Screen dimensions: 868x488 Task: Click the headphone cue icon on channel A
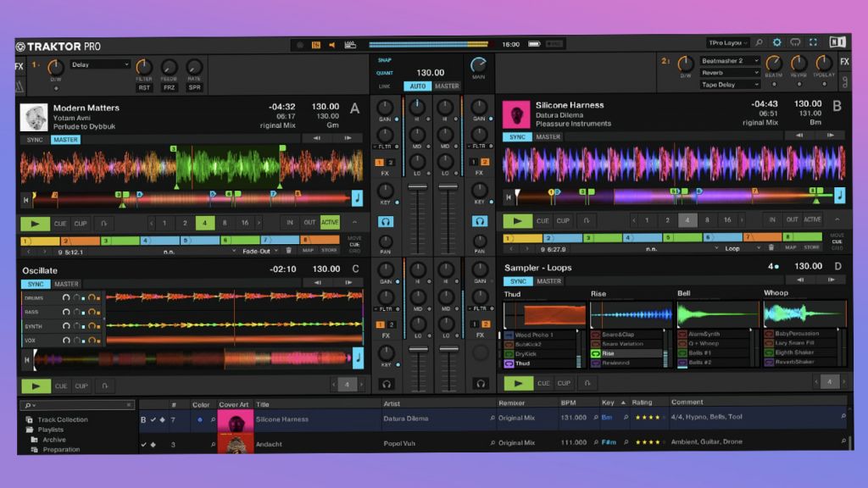pos(387,222)
